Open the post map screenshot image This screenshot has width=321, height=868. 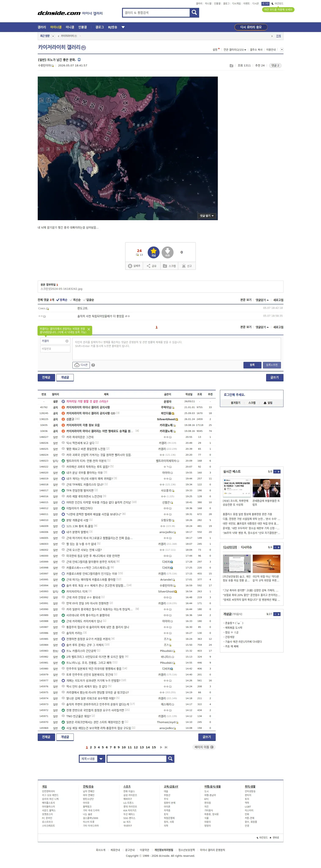[x=128, y=148]
